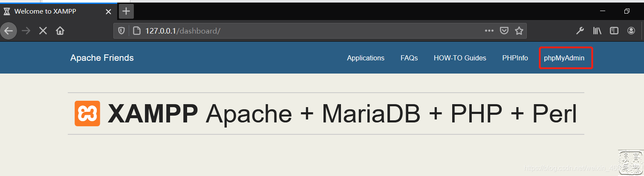Open the PHPInfo page
Screen dimensions: 644x176
pyautogui.click(x=515, y=58)
